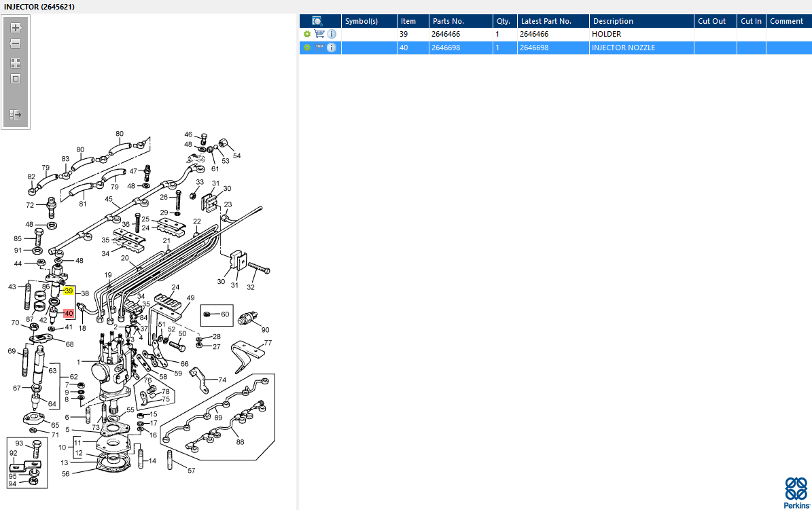The width and height of the screenshot is (812, 510).
Task: Select the HOLDER description cell
Action: click(641, 34)
